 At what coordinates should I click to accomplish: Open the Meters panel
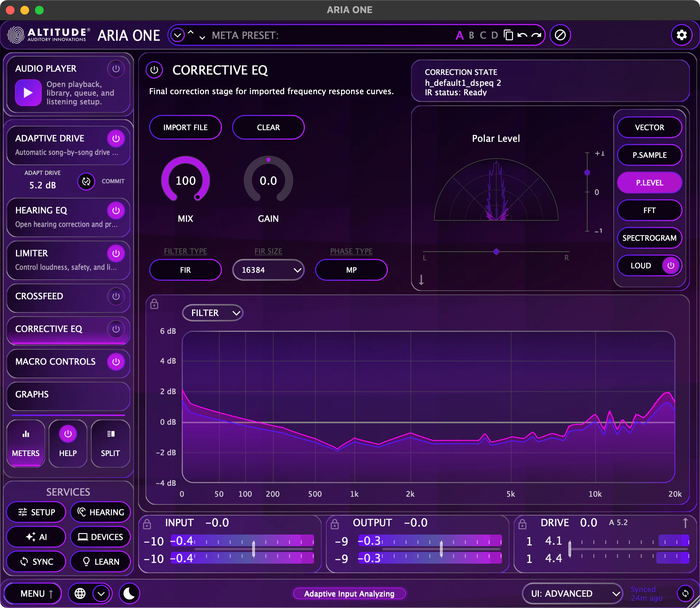(26, 443)
